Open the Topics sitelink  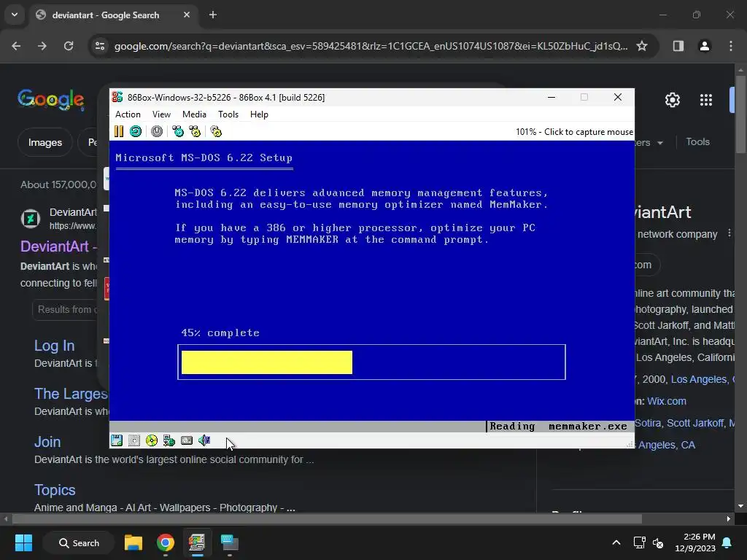click(55, 489)
